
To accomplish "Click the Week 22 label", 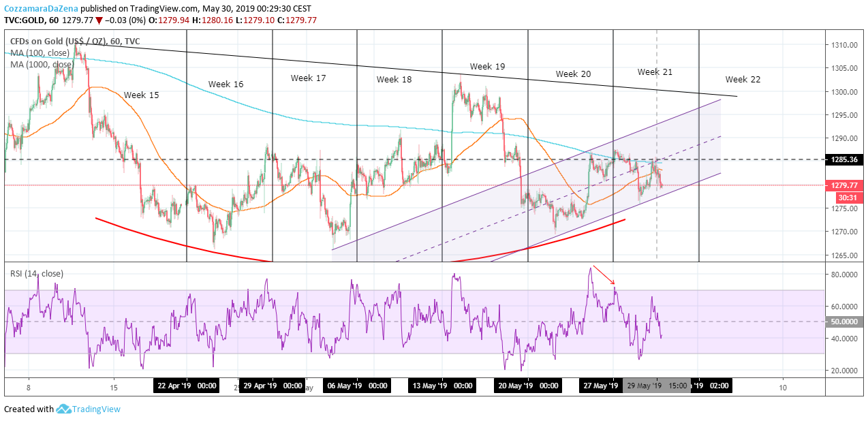I will (743, 80).
